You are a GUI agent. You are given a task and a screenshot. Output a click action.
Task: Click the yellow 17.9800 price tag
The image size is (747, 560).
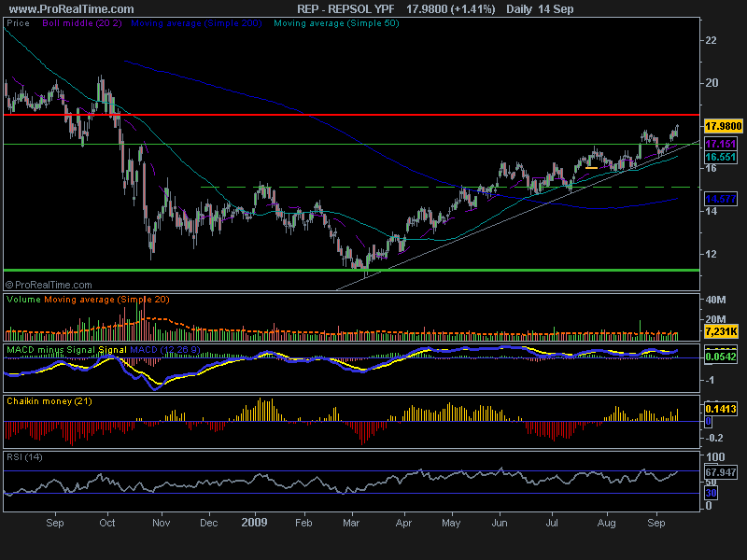pos(723,126)
